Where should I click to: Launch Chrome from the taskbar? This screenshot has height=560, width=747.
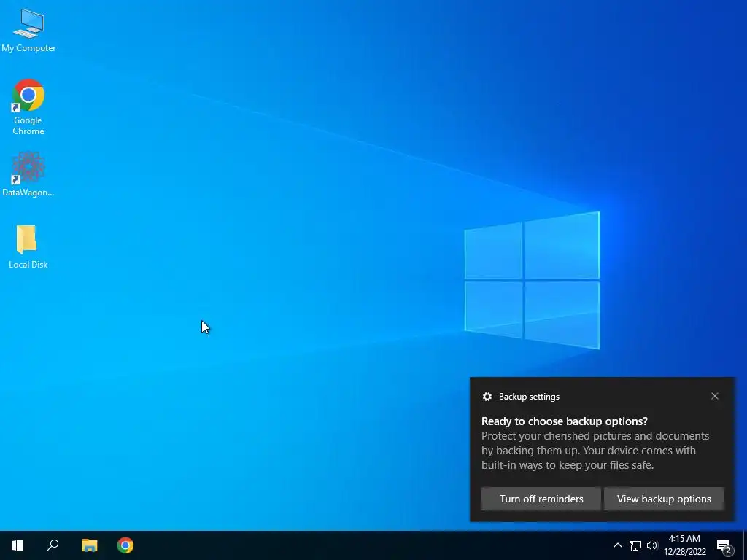coord(125,545)
